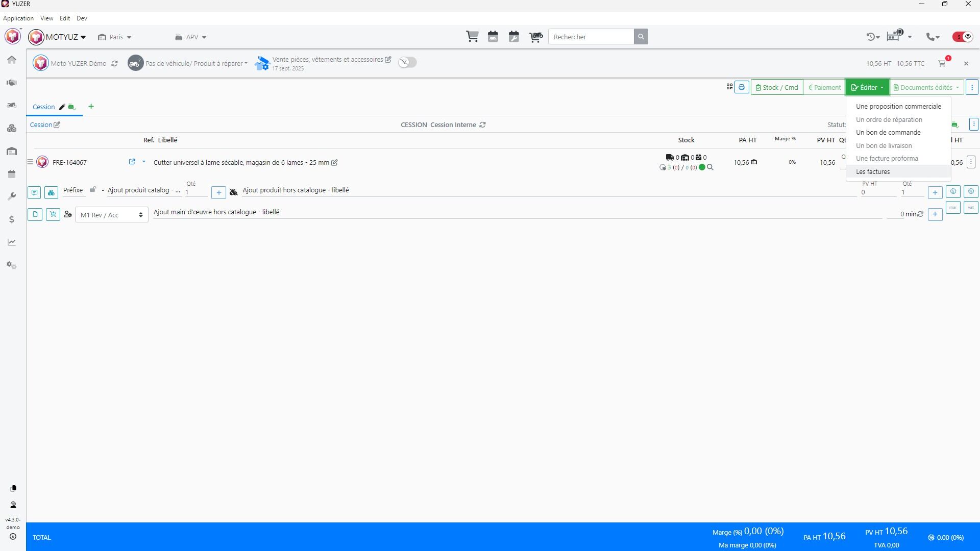This screenshot has width=980, height=551.
Task: Open the wrench workshop icon in sidebar
Action: (x=12, y=196)
